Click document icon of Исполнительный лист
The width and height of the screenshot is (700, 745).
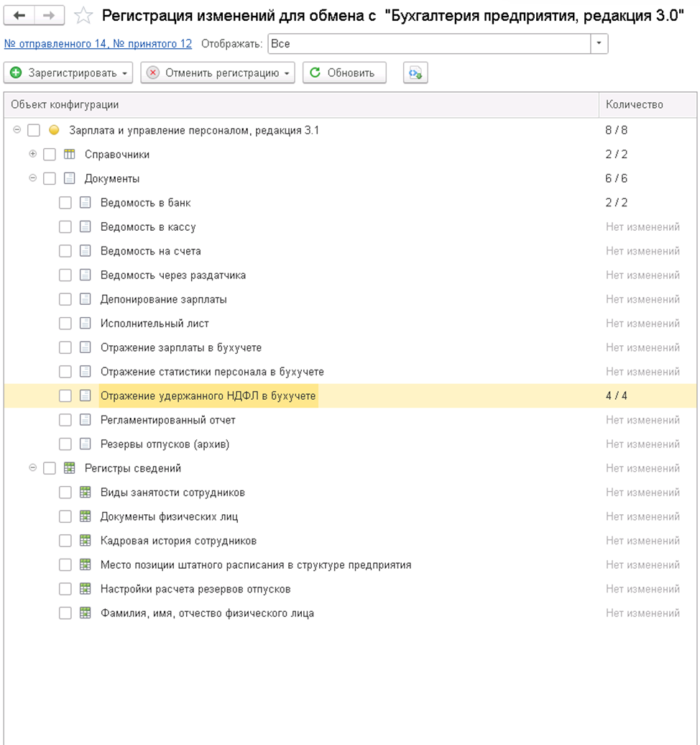click(85, 323)
